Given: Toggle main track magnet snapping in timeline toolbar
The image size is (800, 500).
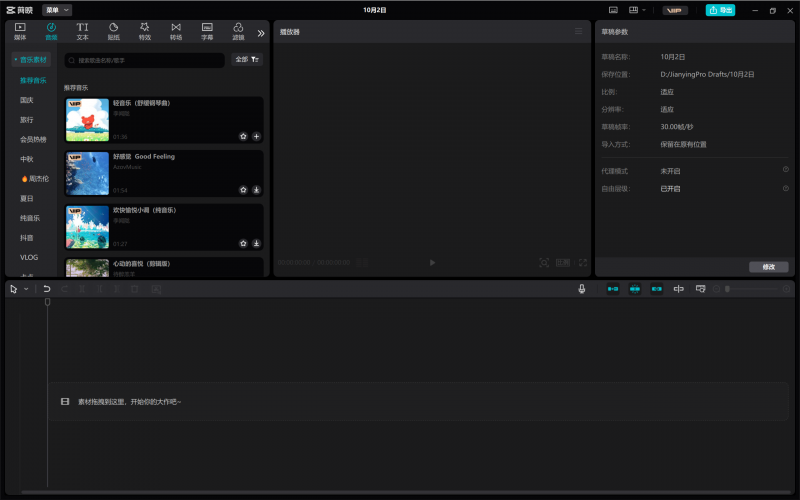Looking at the screenshot, I should pyautogui.click(x=613, y=289).
